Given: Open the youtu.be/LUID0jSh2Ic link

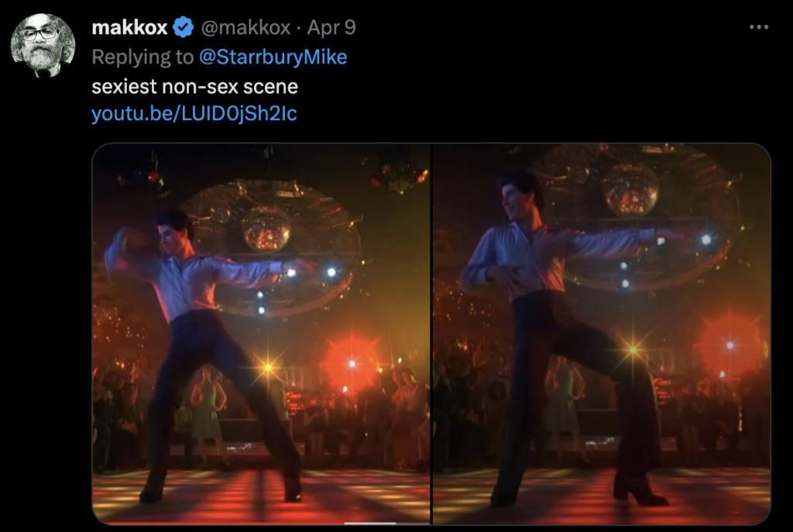Looking at the screenshot, I should pos(194,113).
